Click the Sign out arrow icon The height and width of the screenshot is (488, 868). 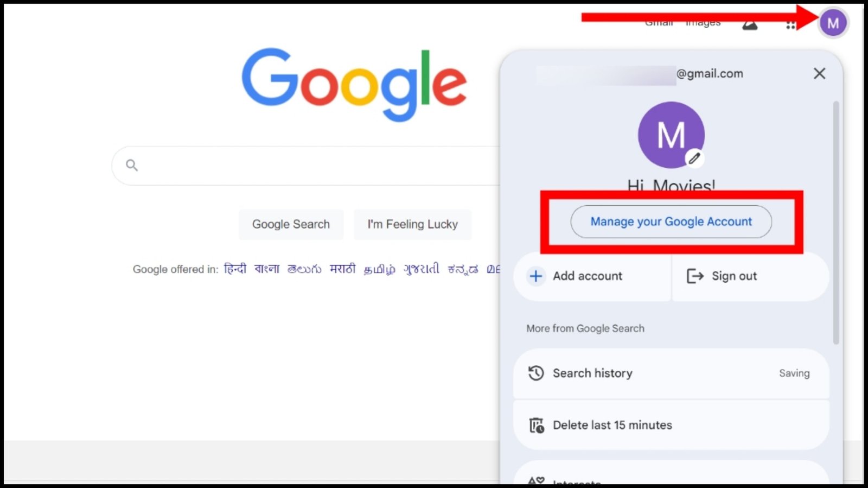[x=695, y=276]
